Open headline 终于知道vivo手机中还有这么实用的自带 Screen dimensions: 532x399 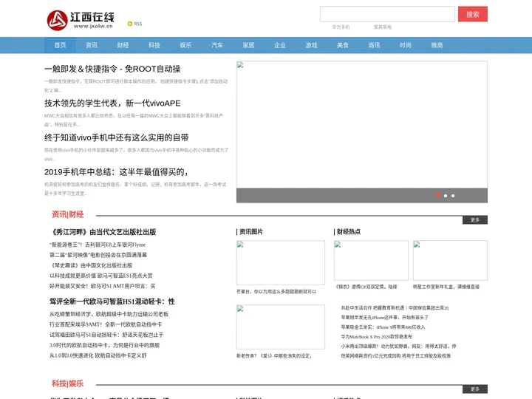117,137
